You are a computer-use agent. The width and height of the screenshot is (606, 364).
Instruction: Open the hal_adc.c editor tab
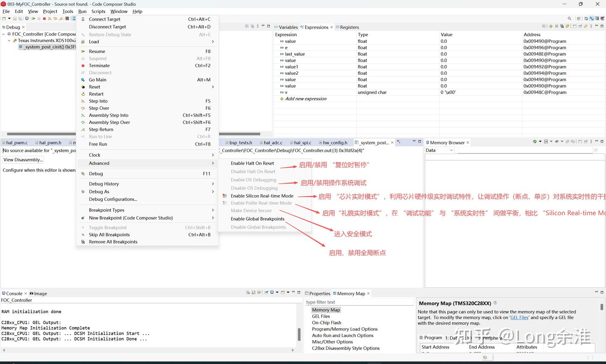click(x=271, y=143)
